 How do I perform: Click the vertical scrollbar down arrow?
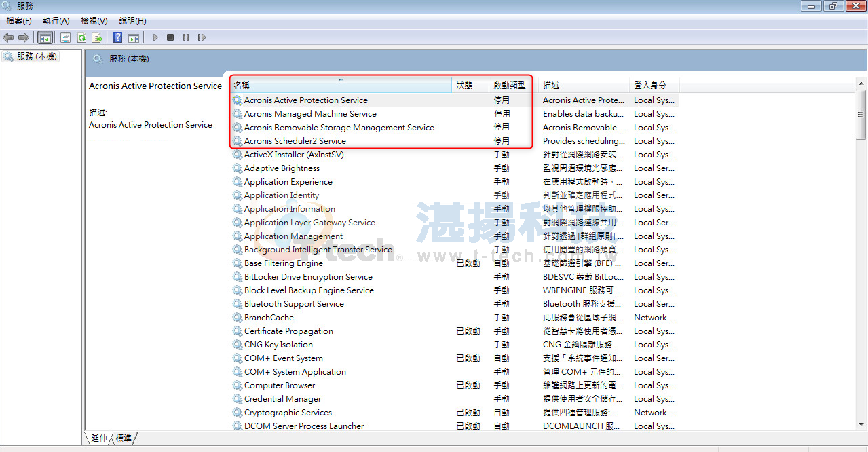pyautogui.click(x=861, y=426)
